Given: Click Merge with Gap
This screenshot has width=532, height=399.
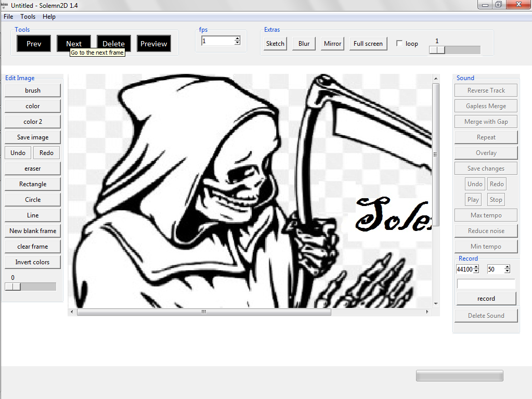Looking at the screenshot, I should 486,122.
